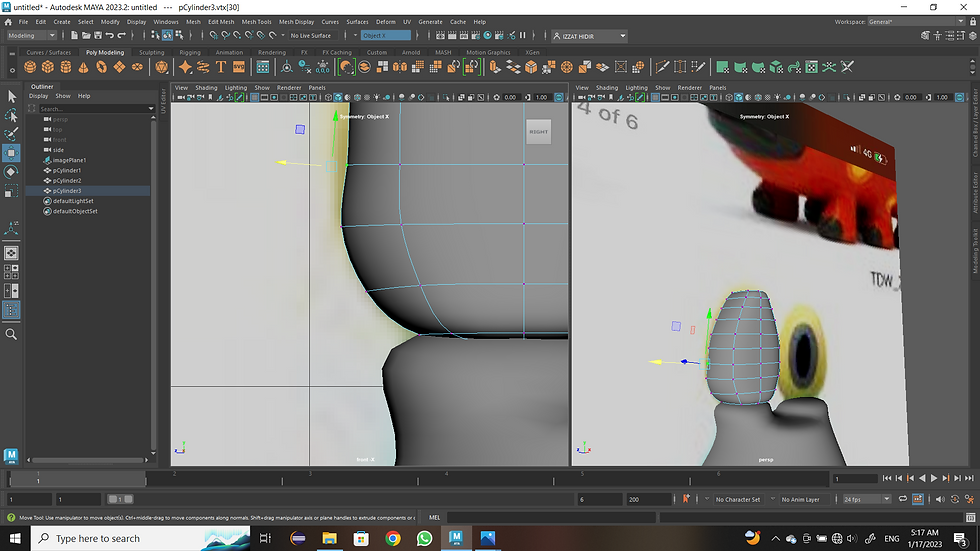Open scene folder icon
Viewport: 980px width, 551px height.
coord(86,36)
